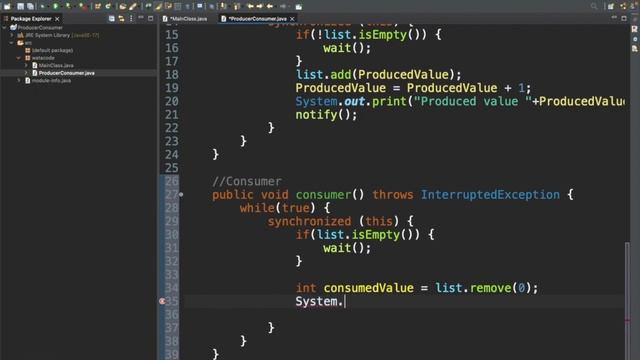Click 'consumedValue' on line 34

tap(369, 288)
